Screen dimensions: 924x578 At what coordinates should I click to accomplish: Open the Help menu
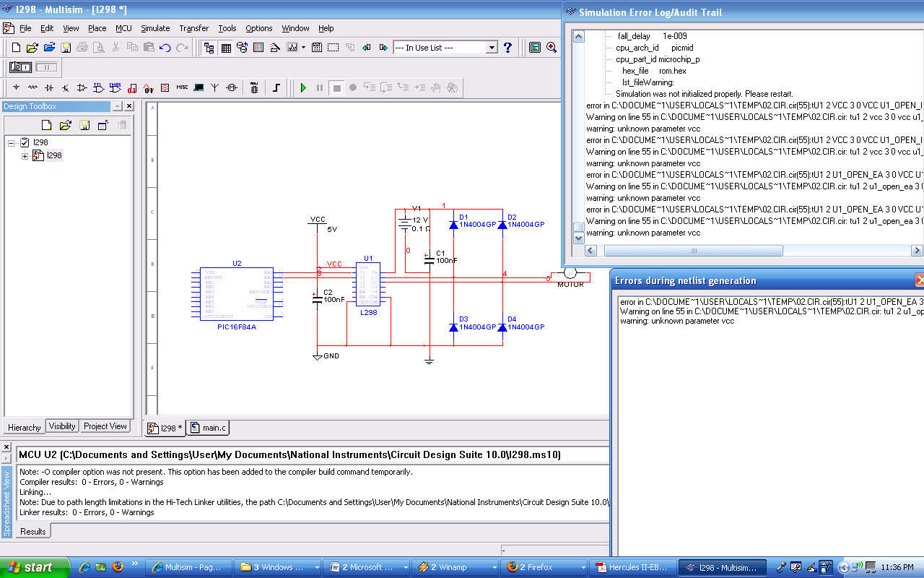click(326, 28)
